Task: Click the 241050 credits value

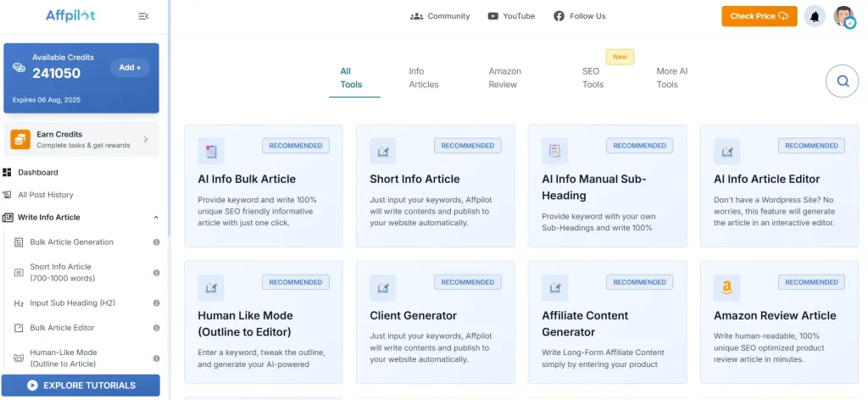Action: 57,74
